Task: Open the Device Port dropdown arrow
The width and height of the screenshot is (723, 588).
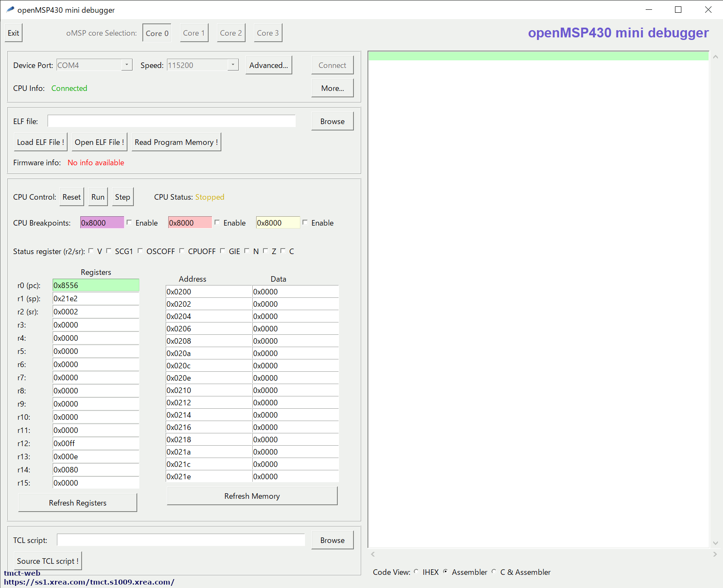Action: tap(127, 65)
